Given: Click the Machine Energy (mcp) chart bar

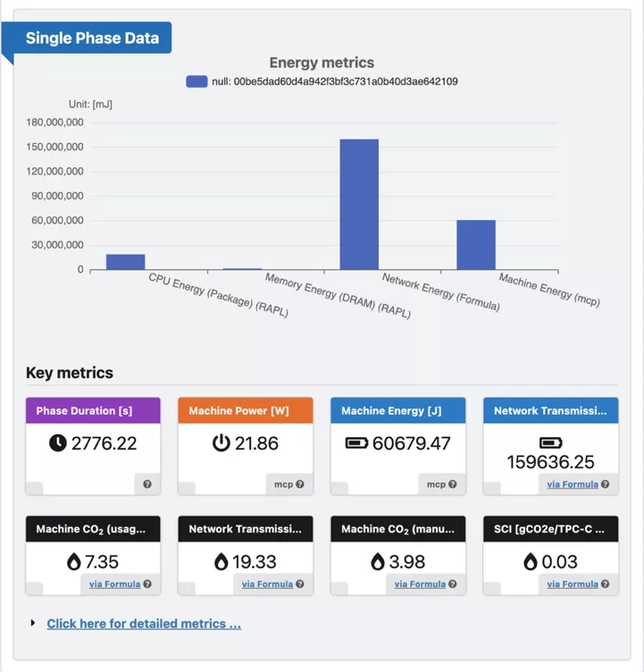Looking at the screenshot, I should (x=476, y=245).
